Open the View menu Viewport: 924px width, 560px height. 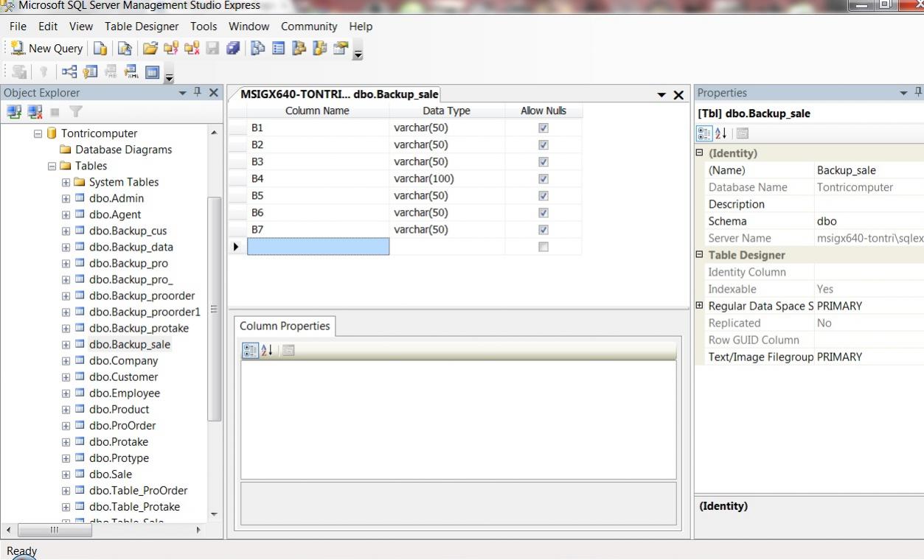pos(81,26)
